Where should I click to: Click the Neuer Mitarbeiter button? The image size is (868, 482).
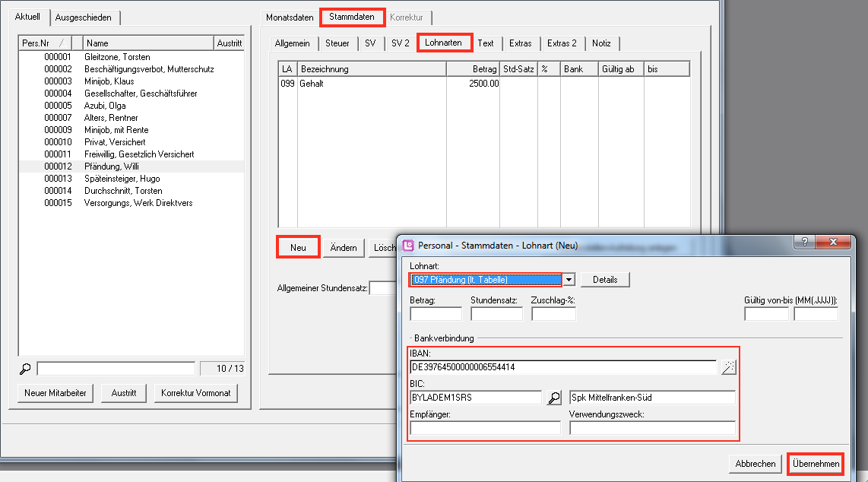[x=55, y=393]
